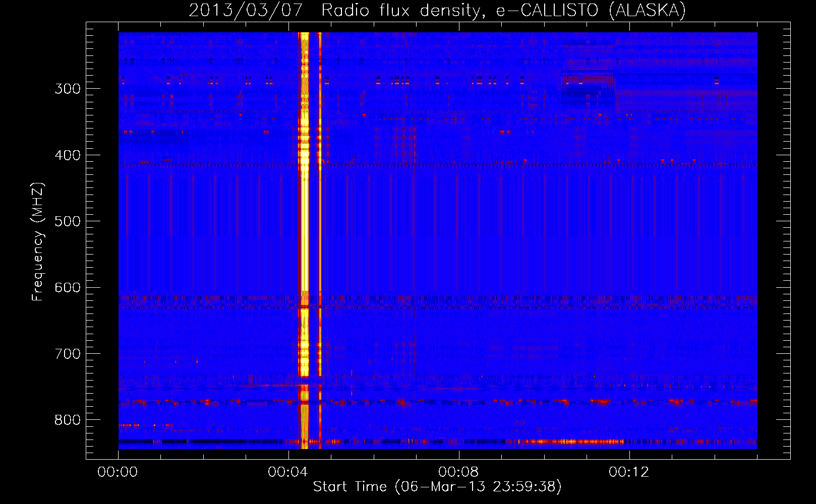Click the 600 frequency tick label

tap(68, 287)
